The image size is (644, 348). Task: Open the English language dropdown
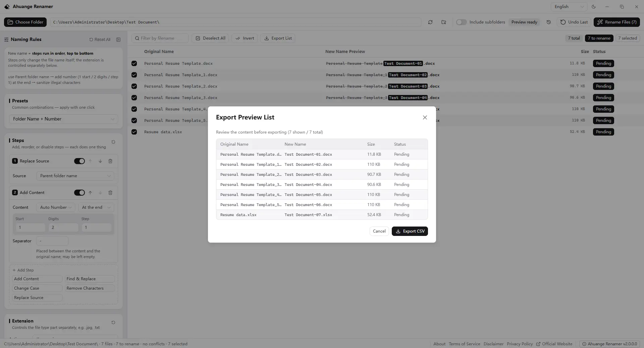pos(569,7)
